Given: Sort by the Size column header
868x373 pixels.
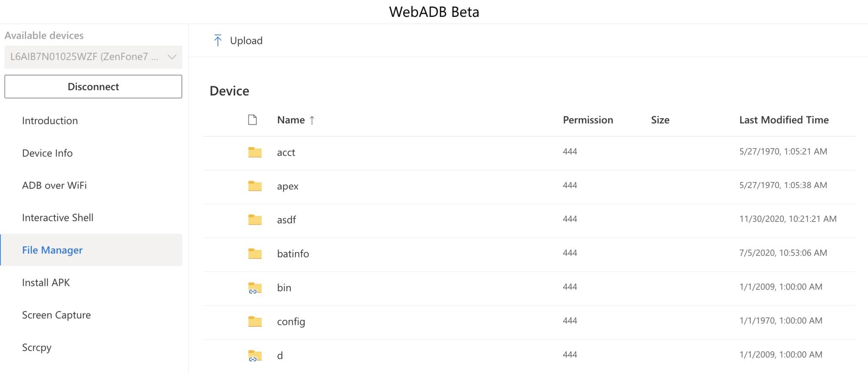Looking at the screenshot, I should [x=660, y=120].
